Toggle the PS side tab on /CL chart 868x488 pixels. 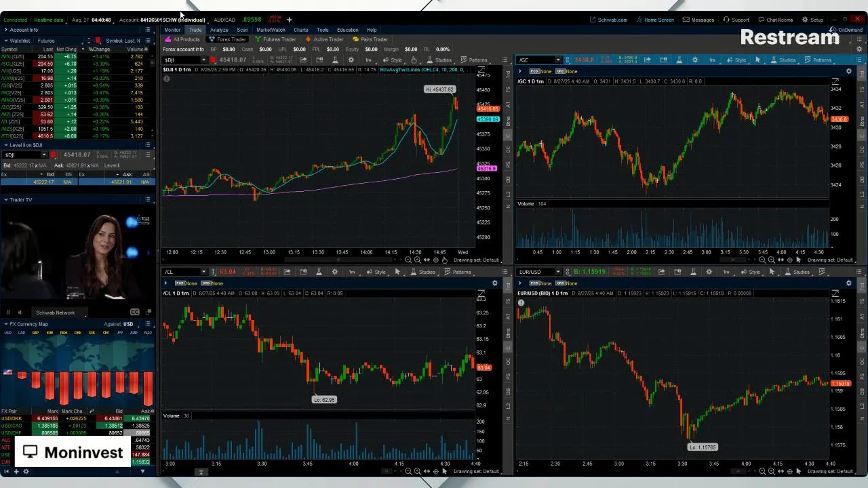pyautogui.click(x=508, y=376)
